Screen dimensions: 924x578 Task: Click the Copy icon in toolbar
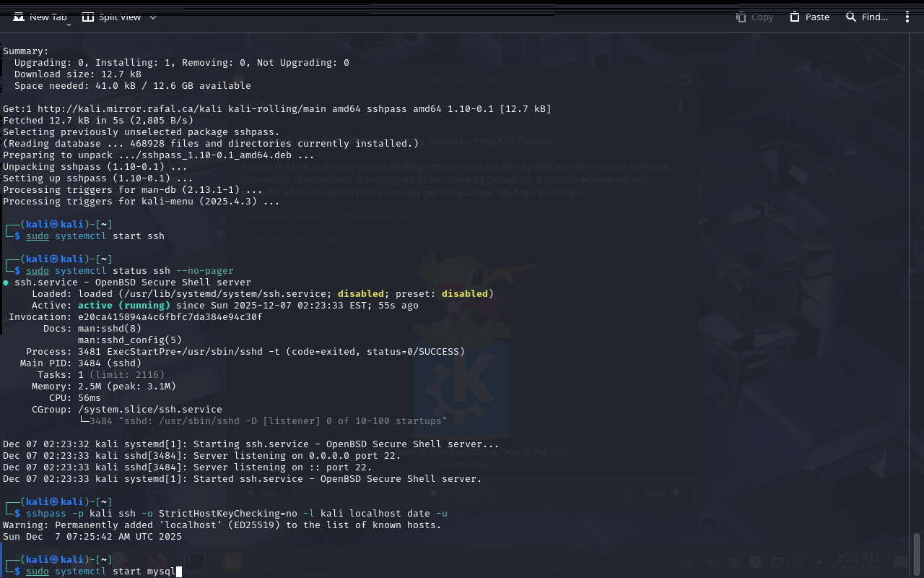pos(741,17)
